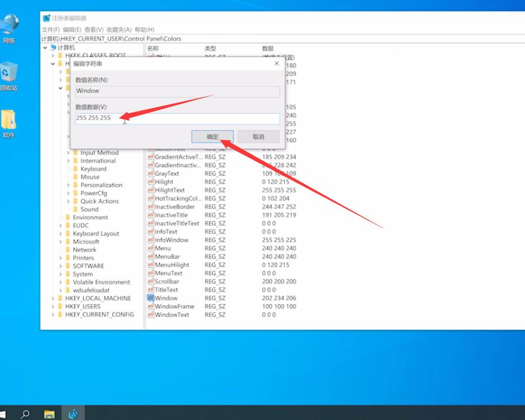Select the HotTrackingCol... value name
This screenshot has width=525, height=420.
coord(178,198)
